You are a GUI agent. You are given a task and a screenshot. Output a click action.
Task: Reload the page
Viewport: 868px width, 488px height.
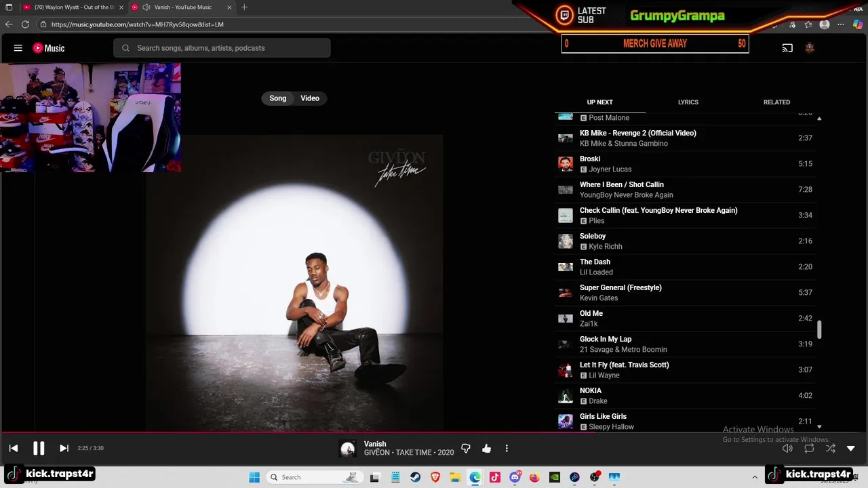pyautogui.click(x=25, y=24)
